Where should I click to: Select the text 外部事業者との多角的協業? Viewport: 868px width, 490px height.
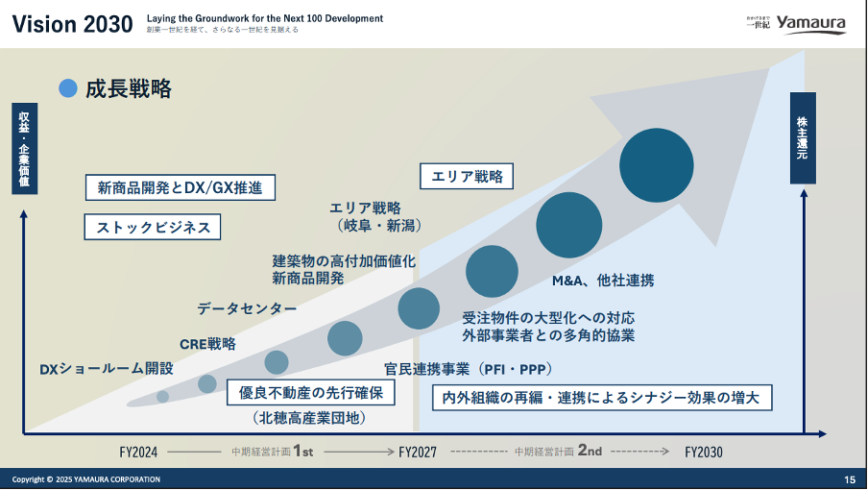point(548,335)
